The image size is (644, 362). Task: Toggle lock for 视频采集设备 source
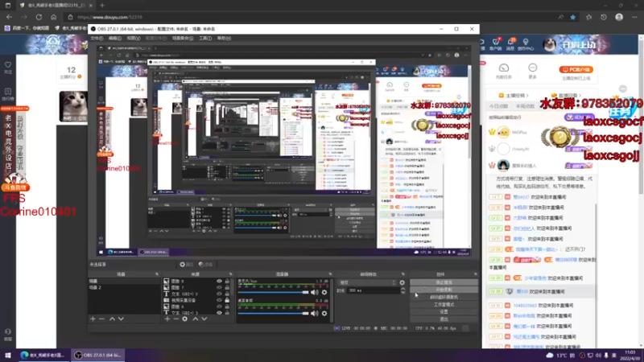(x=227, y=300)
